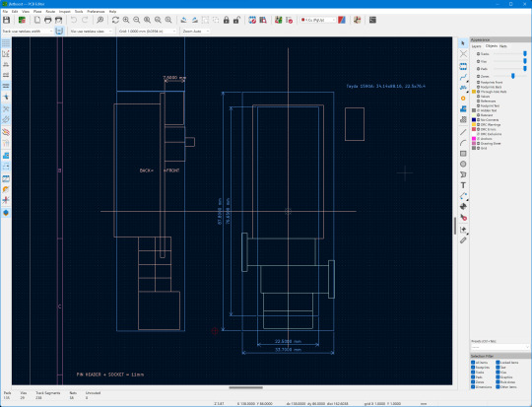Open the Grid size dropdown

[x=147, y=31]
